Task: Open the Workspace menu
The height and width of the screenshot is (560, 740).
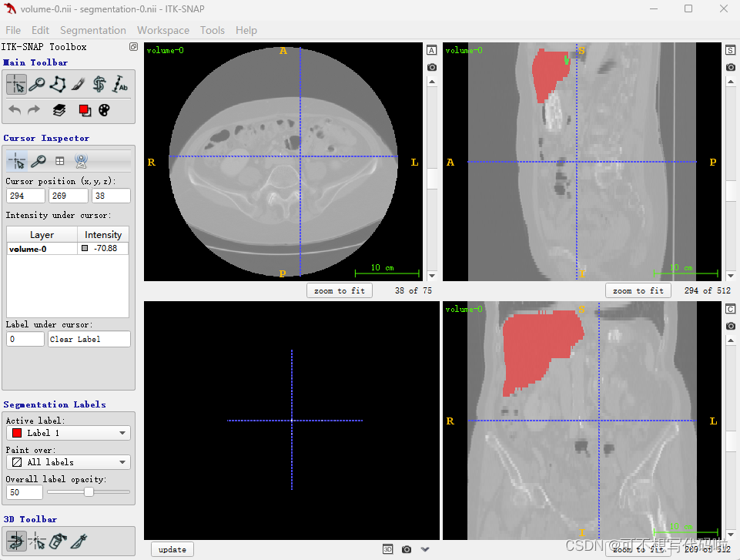Action: (x=163, y=30)
